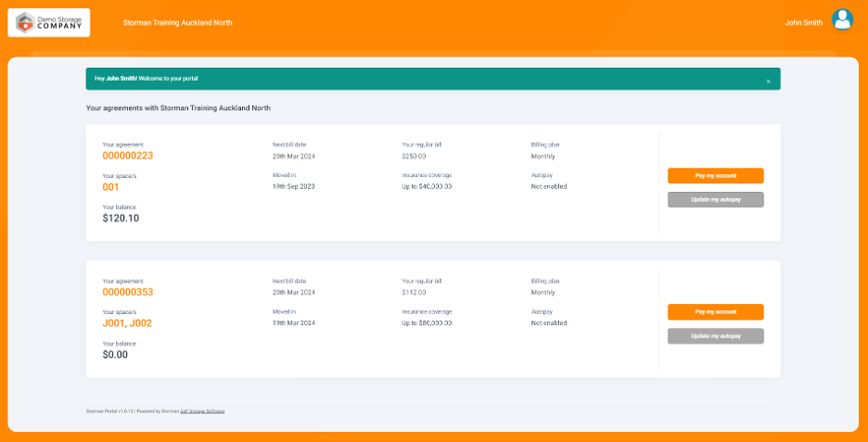This screenshot has height=442, width=868.
Task: Click Monthly billing plan for agreement 000000223
Action: coord(543,157)
